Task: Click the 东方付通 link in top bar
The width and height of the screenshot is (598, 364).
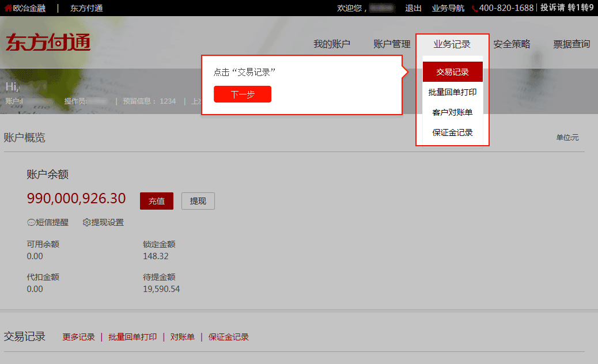Action: [x=86, y=9]
